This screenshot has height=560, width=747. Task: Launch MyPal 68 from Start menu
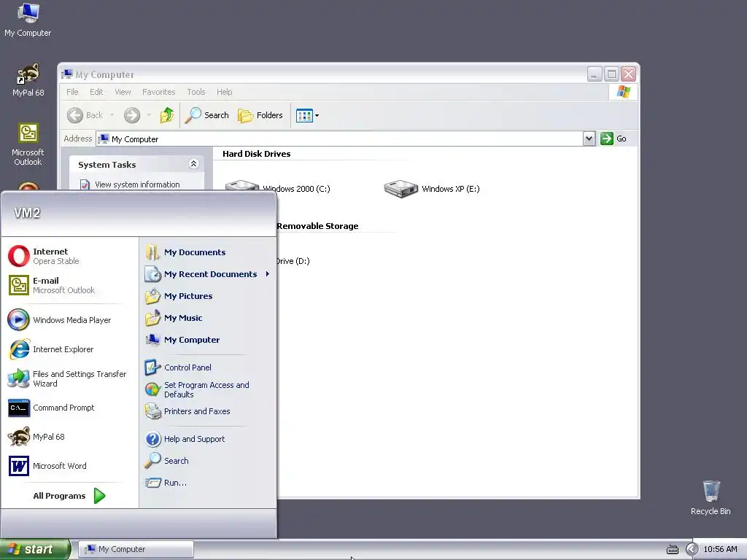(69, 437)
